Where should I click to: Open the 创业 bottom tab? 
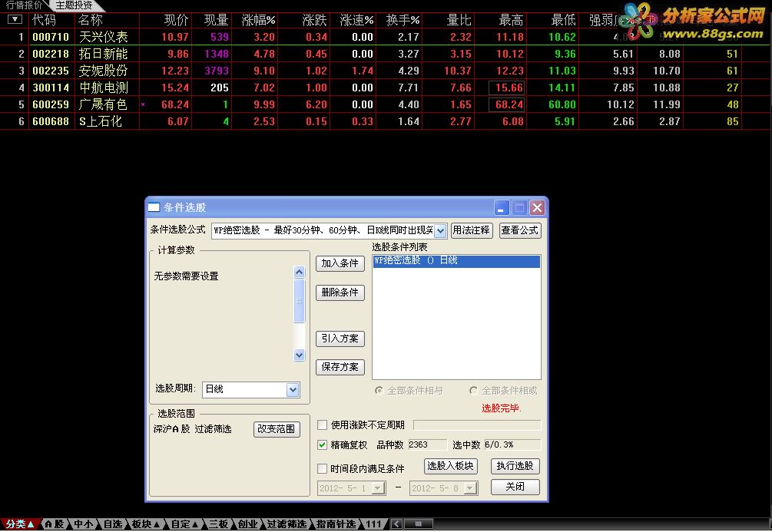(247, 524)
